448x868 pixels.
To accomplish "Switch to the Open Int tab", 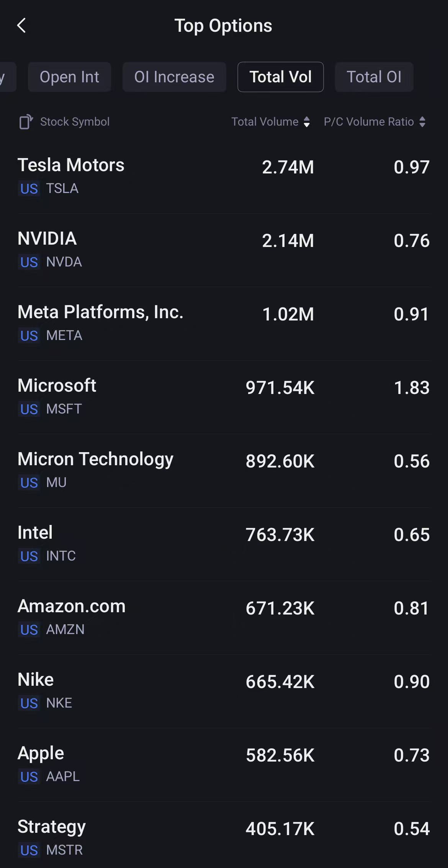I will 69,77.
